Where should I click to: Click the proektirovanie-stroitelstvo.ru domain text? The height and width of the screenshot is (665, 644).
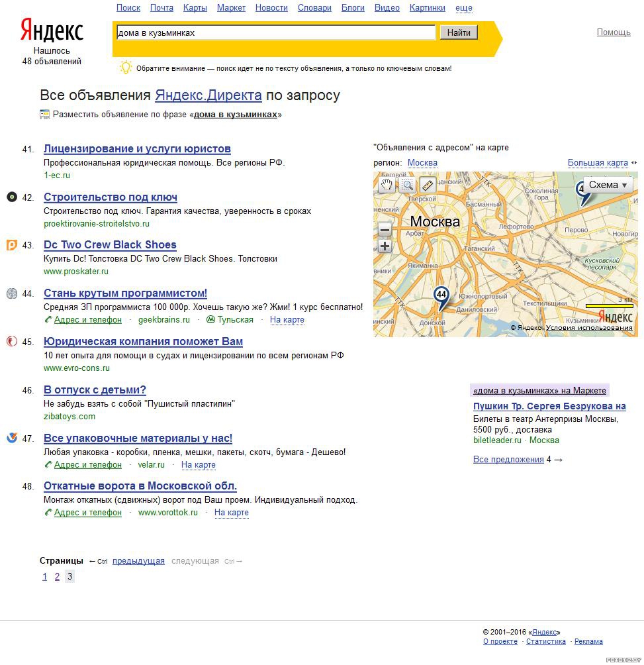(x=97, y=223)
